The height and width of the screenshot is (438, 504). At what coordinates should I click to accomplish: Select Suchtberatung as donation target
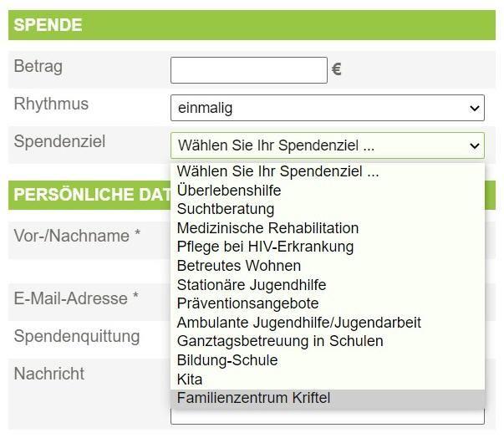226,209
